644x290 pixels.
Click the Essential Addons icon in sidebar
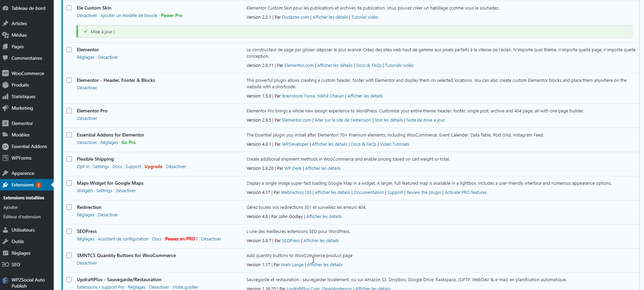(x=5, y=146)
